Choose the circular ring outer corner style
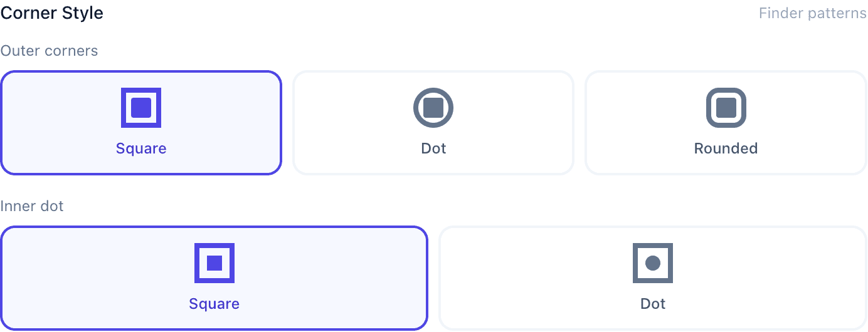868x332 pixels. pyautogui.click(x=433, y=123)
